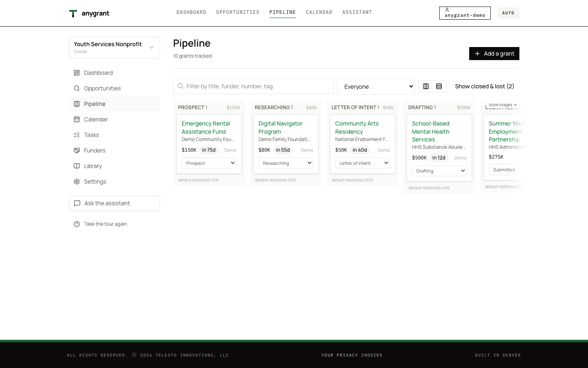Open the Drafting stage dropdown on School-Based card
Viewport: 588px width, 368px height.
coord(439,171)
